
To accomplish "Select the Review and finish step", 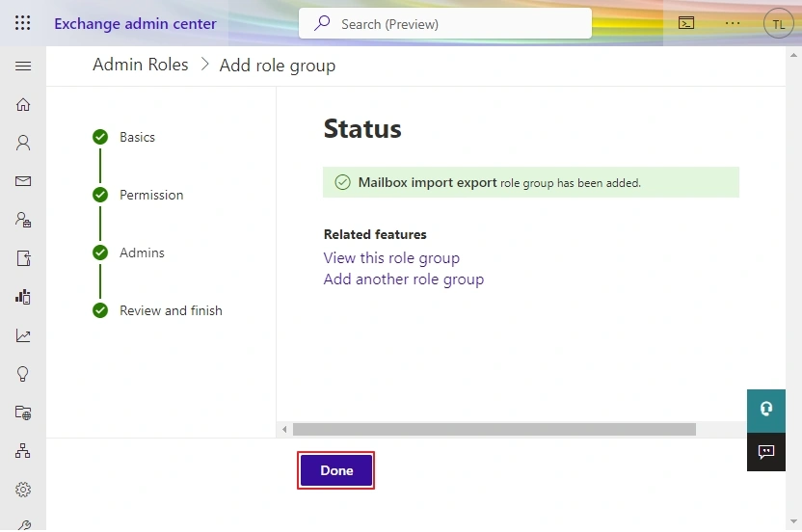I will tap(157, 310).
